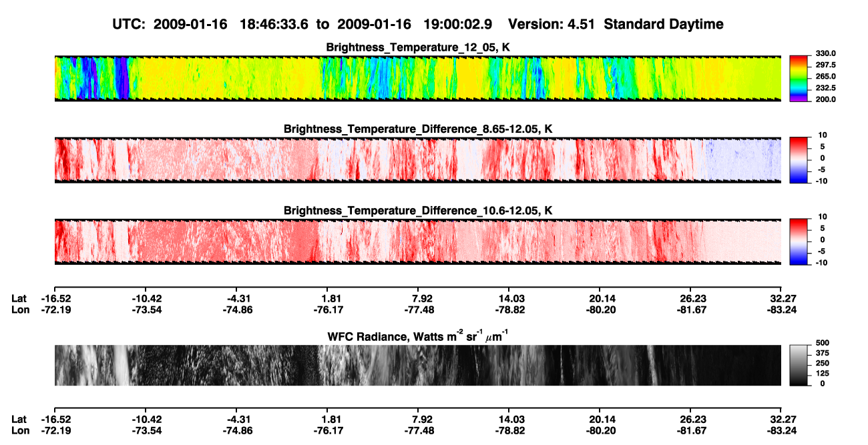The width and height of the screenshot is (868, 445).
Task: Click longitude -83.24 on bottom axis below WFC strip
Action: tap(783, 430)
